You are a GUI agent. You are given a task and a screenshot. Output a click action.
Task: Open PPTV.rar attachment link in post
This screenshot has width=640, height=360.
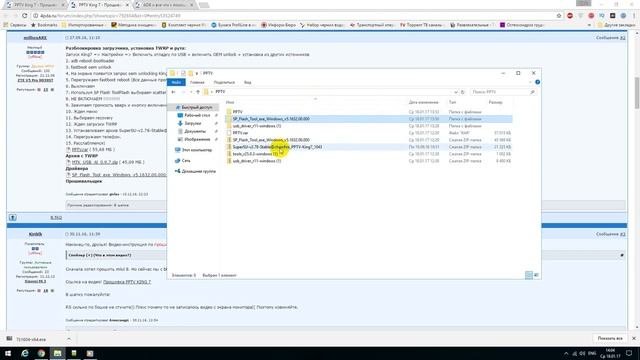point(80,150)
